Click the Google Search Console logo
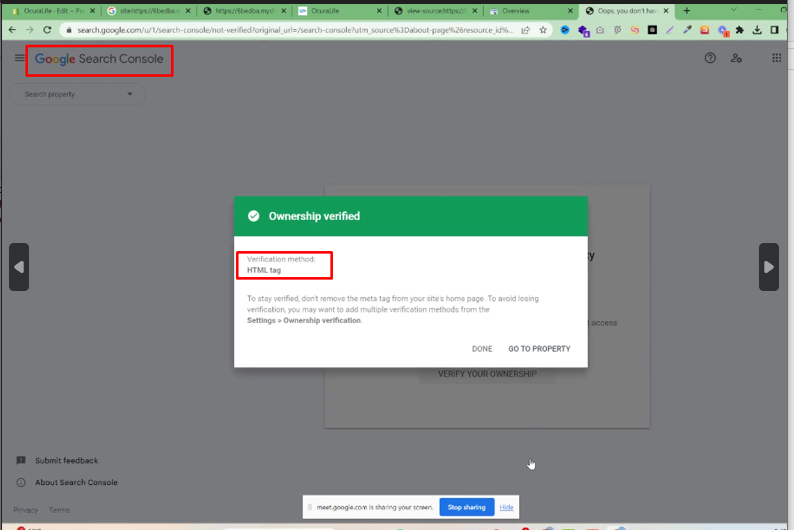This screenshot has height=530, width=794. point(99,59)
